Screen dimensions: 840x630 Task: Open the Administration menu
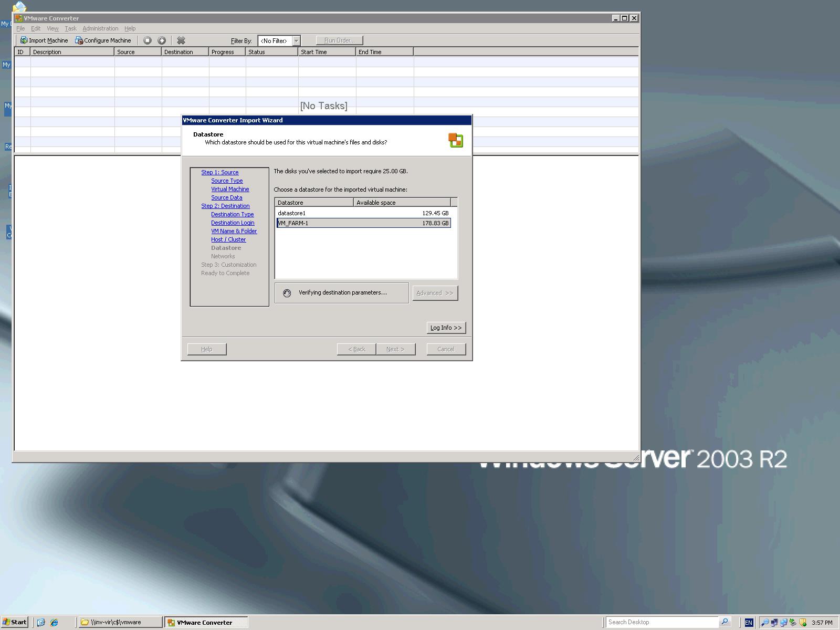click(100, 28)
